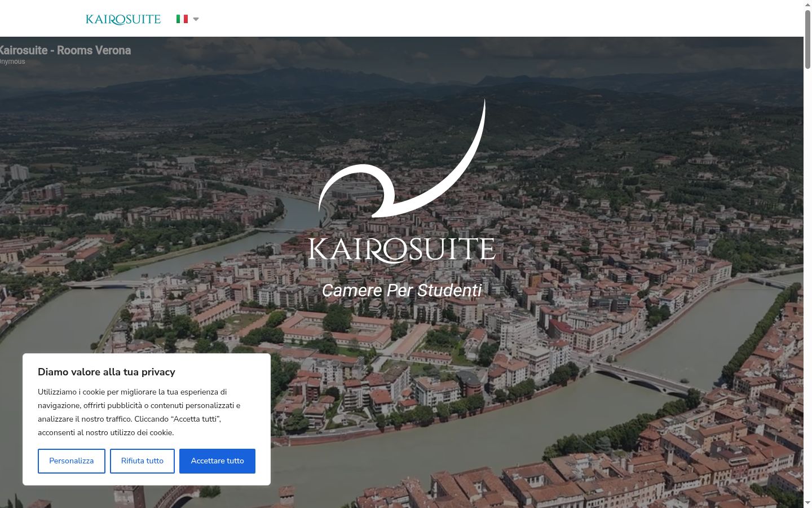Click the large white Kairosuite hero logo
Screen dimensions: 812x508
click(402, 182)
